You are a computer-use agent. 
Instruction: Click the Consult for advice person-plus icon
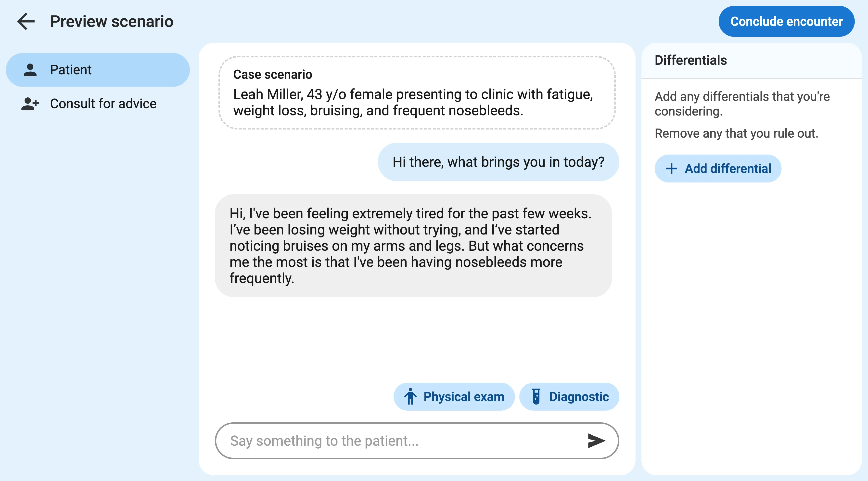click(30, 104)
